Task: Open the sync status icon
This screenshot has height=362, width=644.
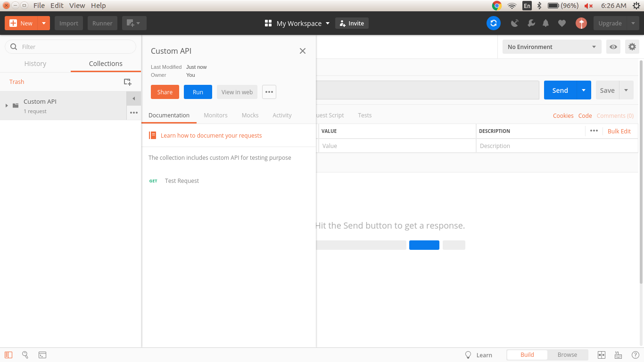Action: tap(493, 23)
